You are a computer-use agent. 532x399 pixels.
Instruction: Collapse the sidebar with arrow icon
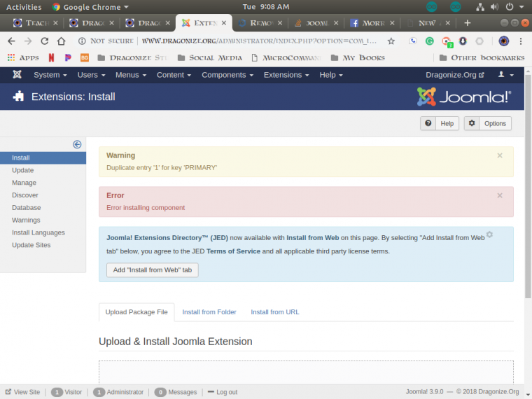77,144
